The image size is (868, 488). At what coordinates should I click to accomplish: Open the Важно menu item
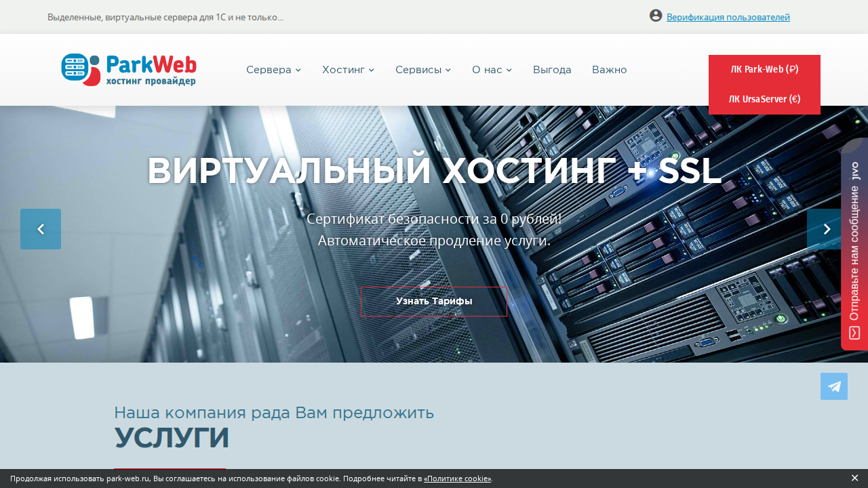click(610, 70)
